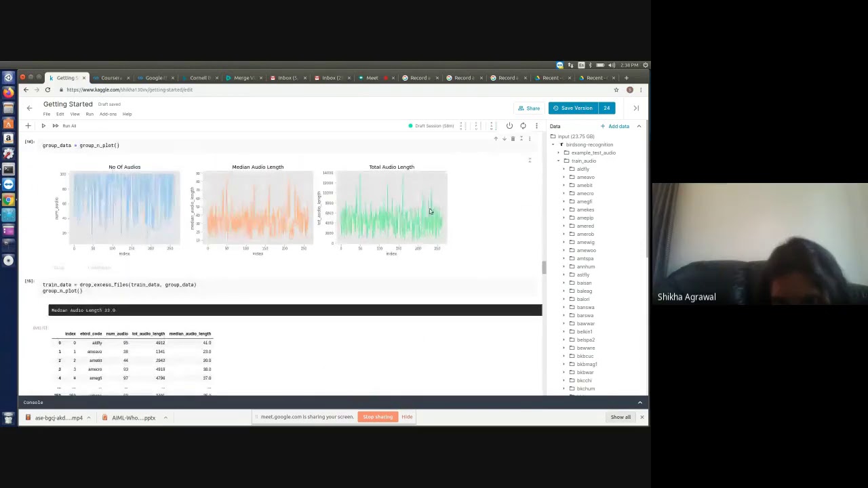Restart session with the refresh icon

[523, 126]
